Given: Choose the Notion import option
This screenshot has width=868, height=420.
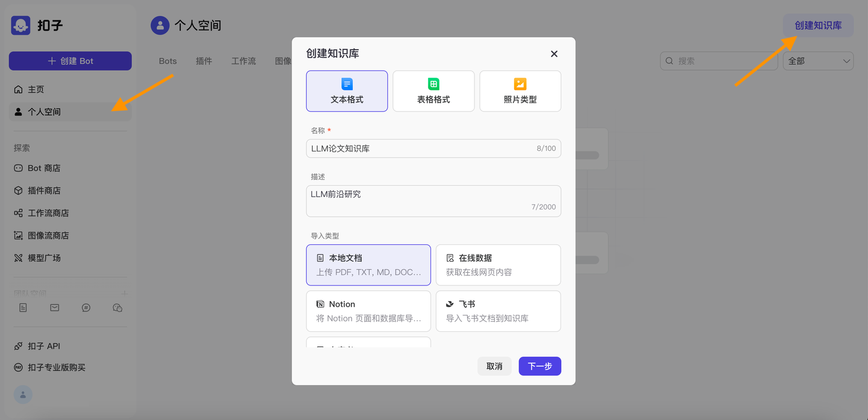Looking at the screenshot, I should coord(368,311).
